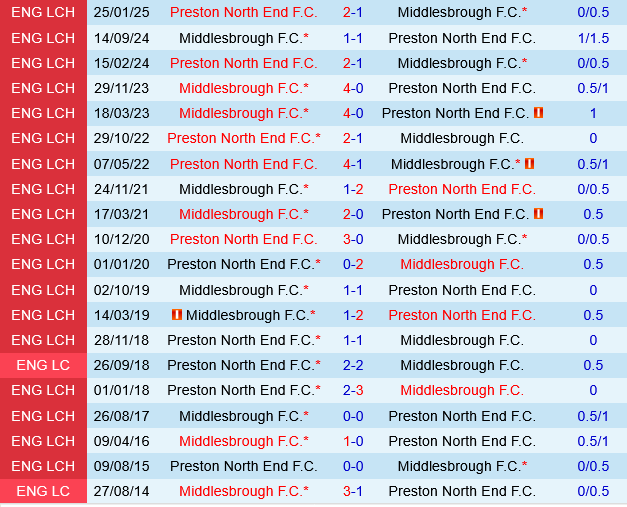Screen dimensions: 627x507
Task: Open Preston North End F.C. on 24/11/21 row
Action: pyautogui.click(x=461, y=189)
